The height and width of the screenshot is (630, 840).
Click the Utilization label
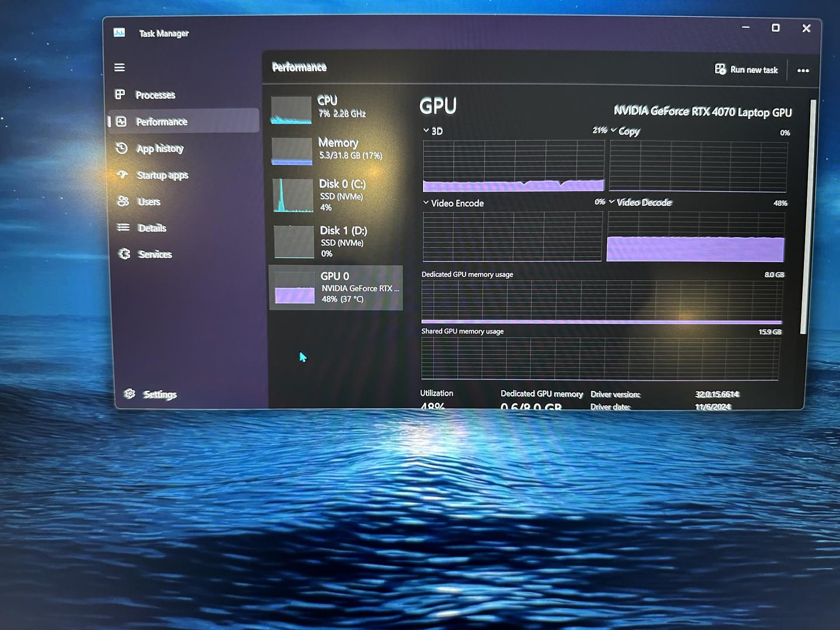[x=436, y=393]
